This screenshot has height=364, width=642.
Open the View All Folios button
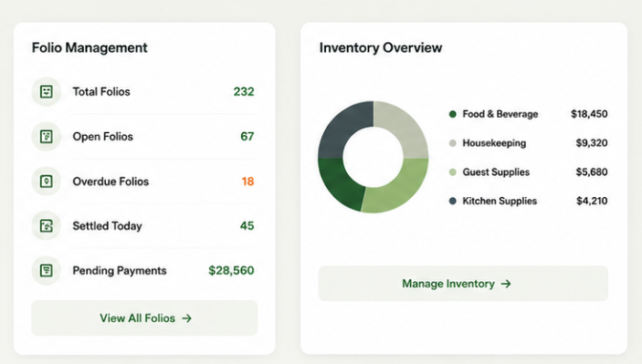[144, 318]
